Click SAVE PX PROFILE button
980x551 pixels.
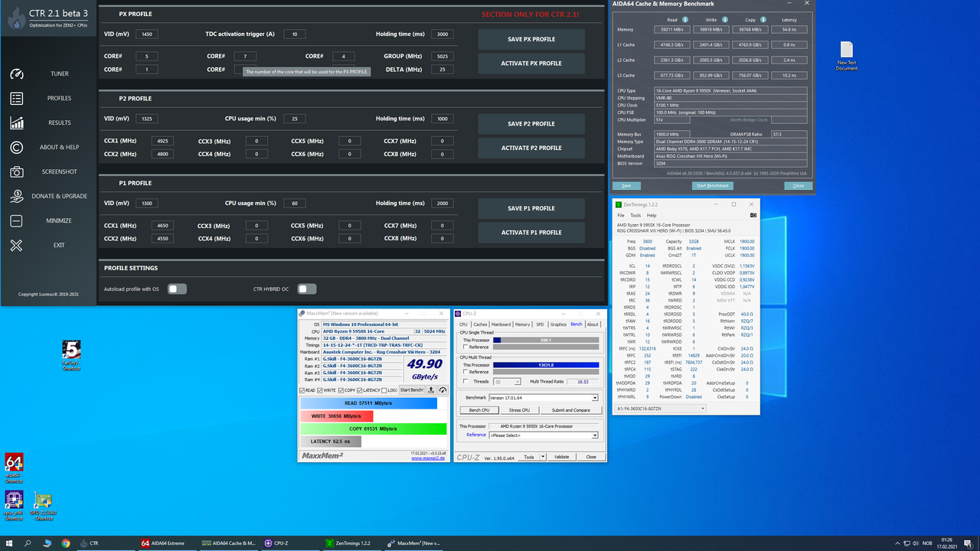pyautogui.click(x=531, y=39)
